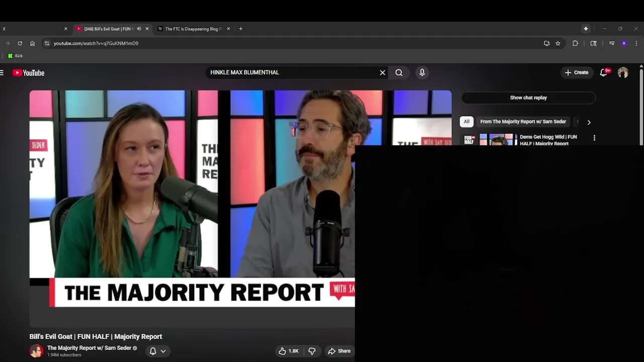Open The Majority Report w/ Sam Seder channel name

pyautogui.click(x=89, y=348)
